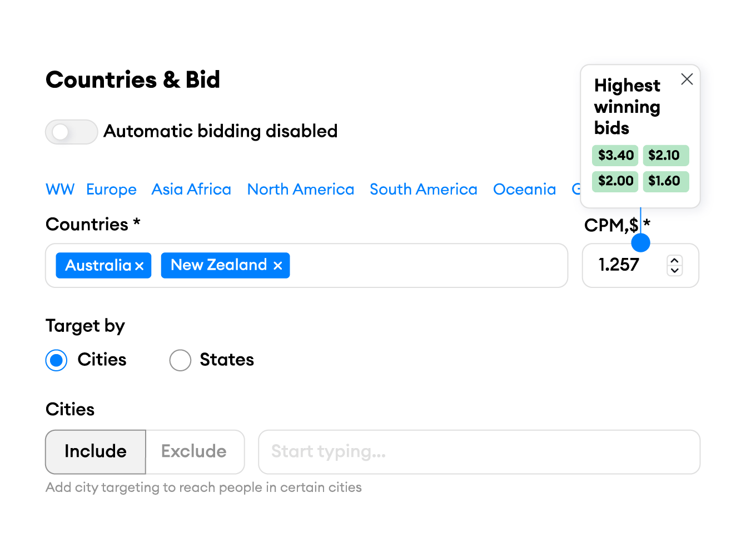Close the Highest winning bids popup

(687, 79)
